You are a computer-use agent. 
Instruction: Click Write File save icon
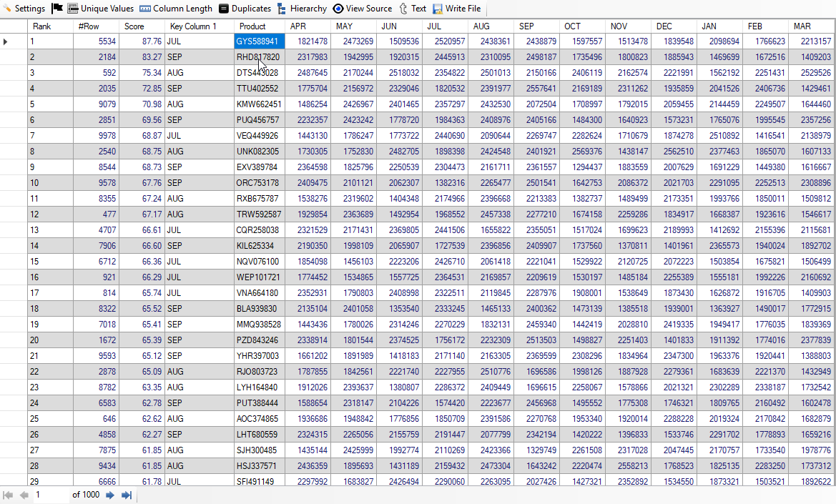(x=438, y=9)
